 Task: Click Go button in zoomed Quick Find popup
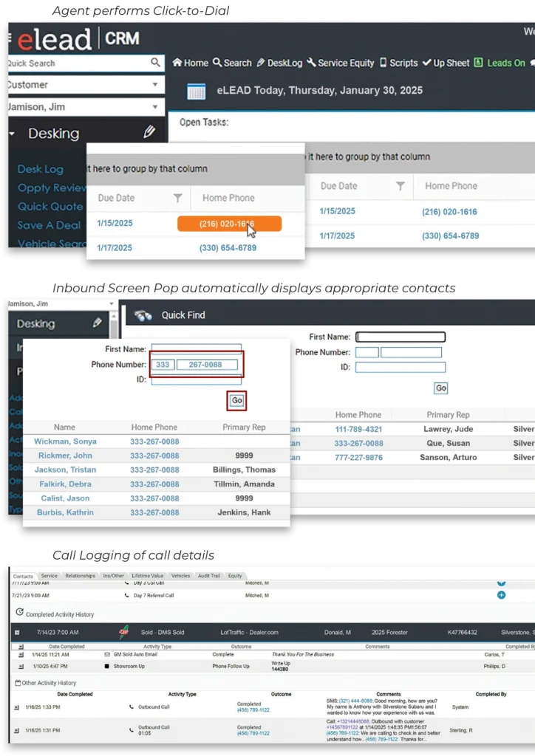tap(237, 400)
